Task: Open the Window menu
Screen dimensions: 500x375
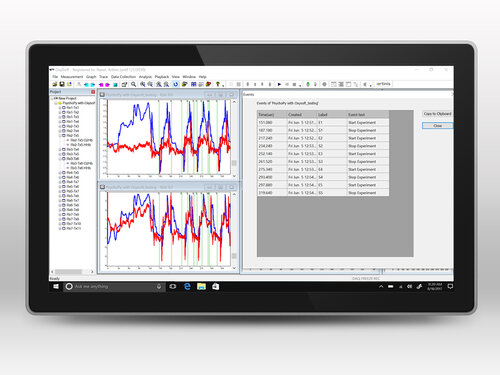Action: coord(189,77)
